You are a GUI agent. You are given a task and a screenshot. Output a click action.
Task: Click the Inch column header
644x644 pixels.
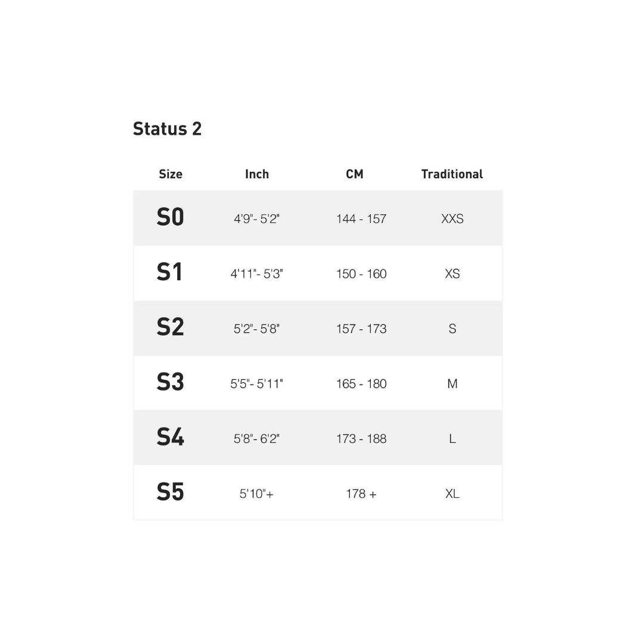click(x=257, y=174)
